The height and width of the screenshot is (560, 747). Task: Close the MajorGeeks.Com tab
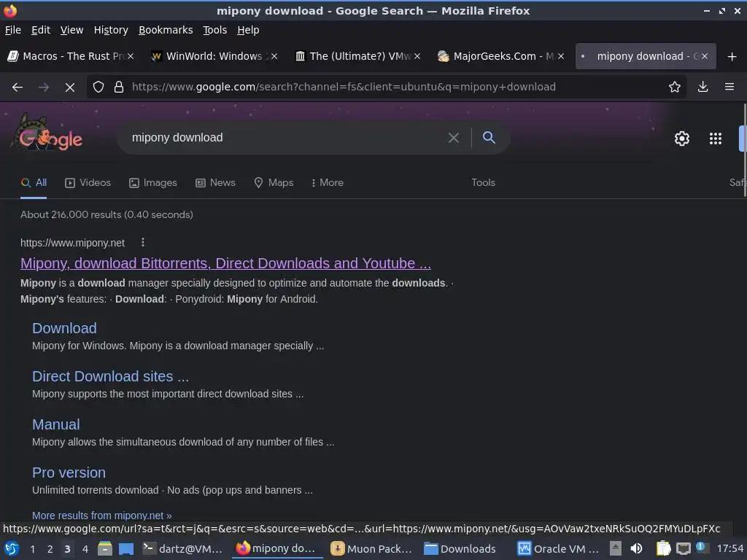(561, 56)
